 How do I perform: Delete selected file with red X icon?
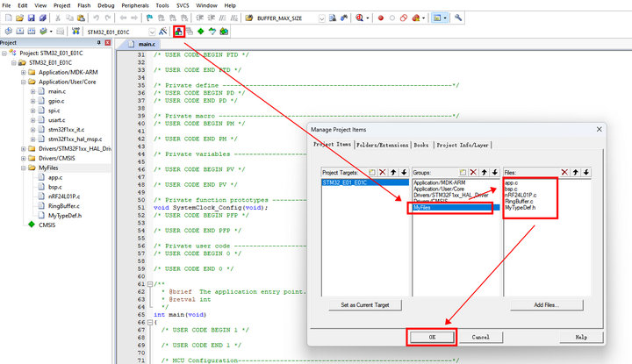[x=564, y=173]
